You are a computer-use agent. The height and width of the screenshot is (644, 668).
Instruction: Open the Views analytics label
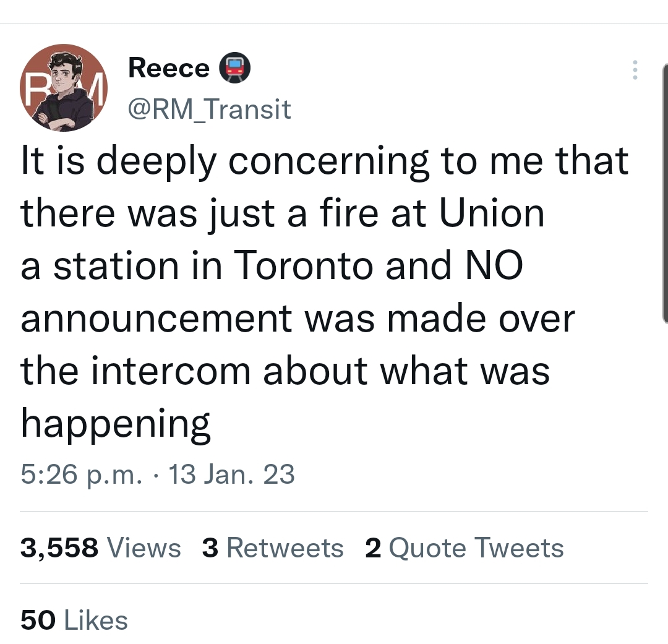pyautogui.click(x=144, y=548)
